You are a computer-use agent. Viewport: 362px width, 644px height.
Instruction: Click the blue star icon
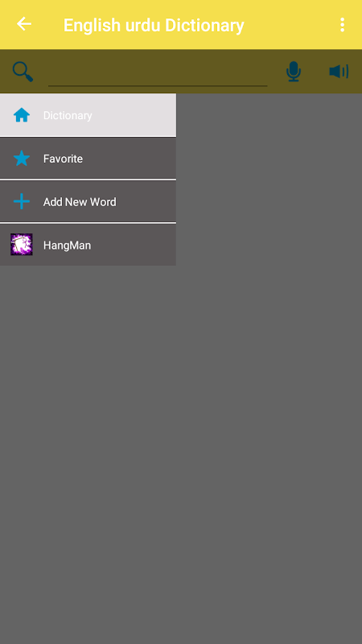[22, 158]
